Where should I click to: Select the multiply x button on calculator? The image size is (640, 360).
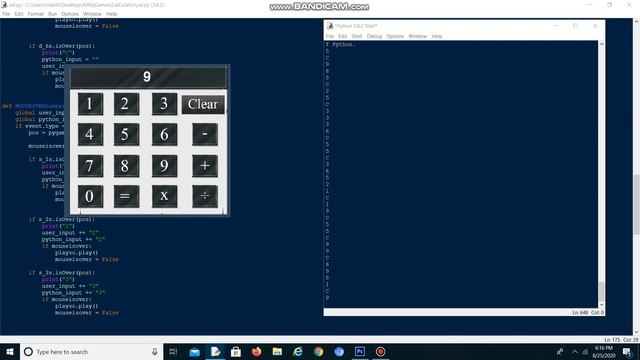164,196
